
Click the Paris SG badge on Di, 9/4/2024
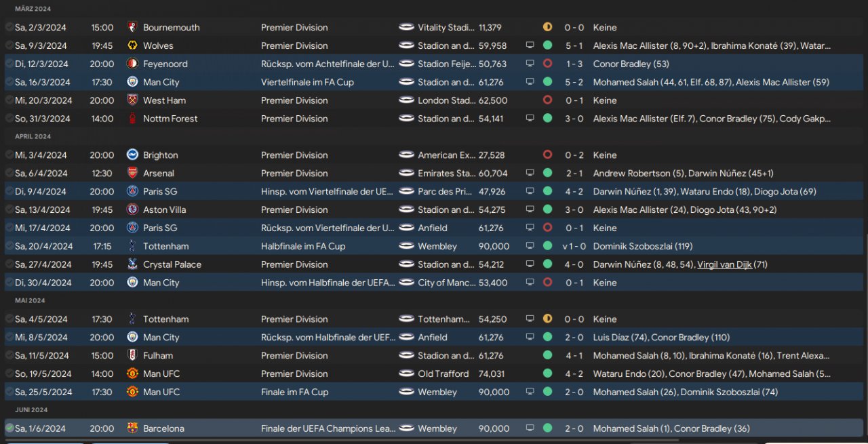click(132, 191)
